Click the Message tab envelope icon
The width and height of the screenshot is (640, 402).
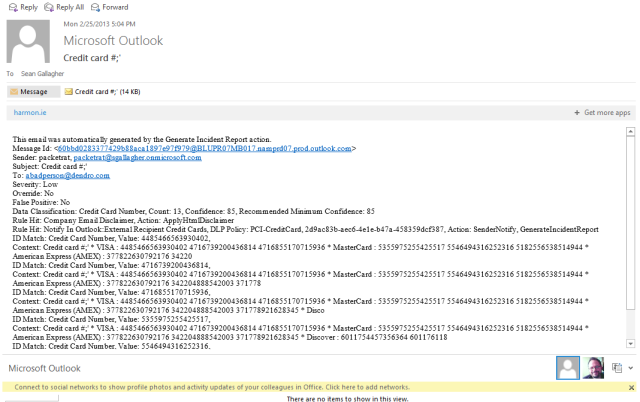click(14, 92)
